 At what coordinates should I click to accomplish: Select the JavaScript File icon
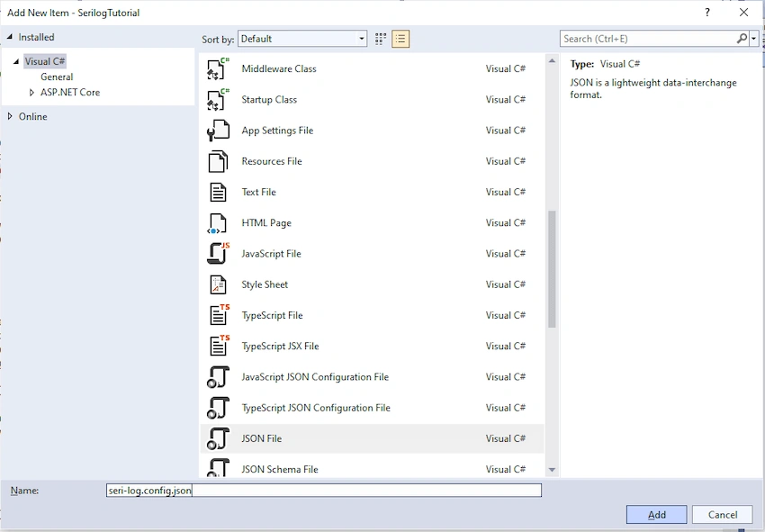(218, 253)
